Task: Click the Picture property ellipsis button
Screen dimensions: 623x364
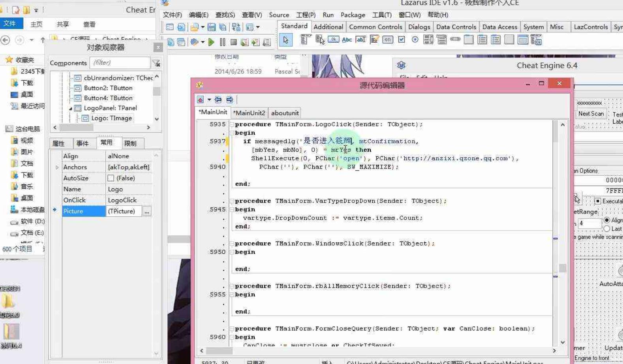Action: coord(147,212)
